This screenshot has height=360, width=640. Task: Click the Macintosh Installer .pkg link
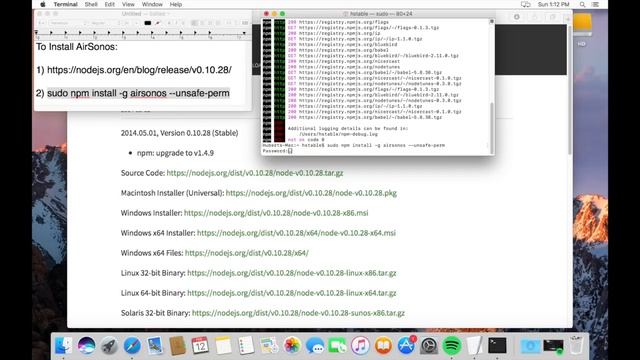(x=311, y=193)
